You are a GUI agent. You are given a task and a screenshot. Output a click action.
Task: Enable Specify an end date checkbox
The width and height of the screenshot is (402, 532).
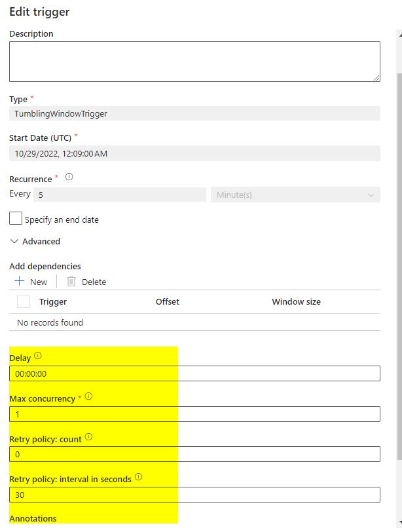pos(16,219)
